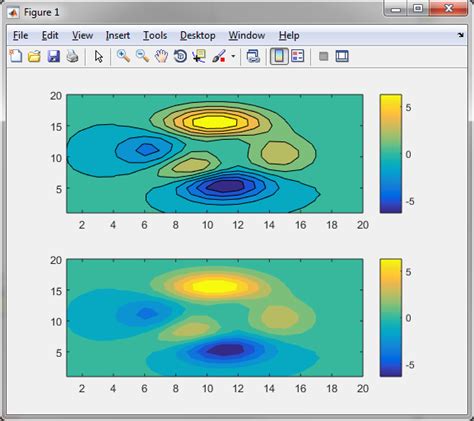This screenshot has width=474, height=421.
Task: Click the 'Figure 1' window title text
Action: pos(42,13)
